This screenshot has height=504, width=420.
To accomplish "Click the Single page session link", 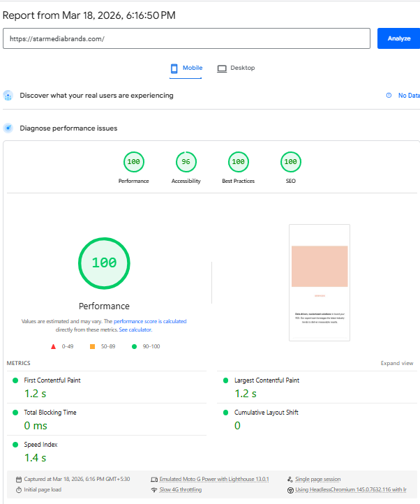I will click(317, 480).
